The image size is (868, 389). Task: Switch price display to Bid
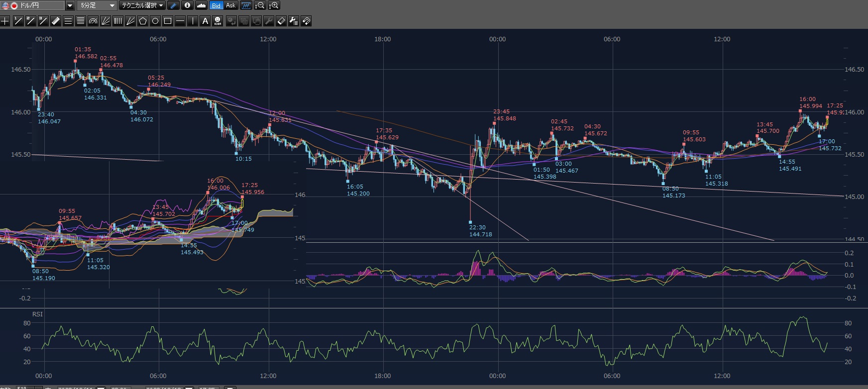tap(216, 5)
